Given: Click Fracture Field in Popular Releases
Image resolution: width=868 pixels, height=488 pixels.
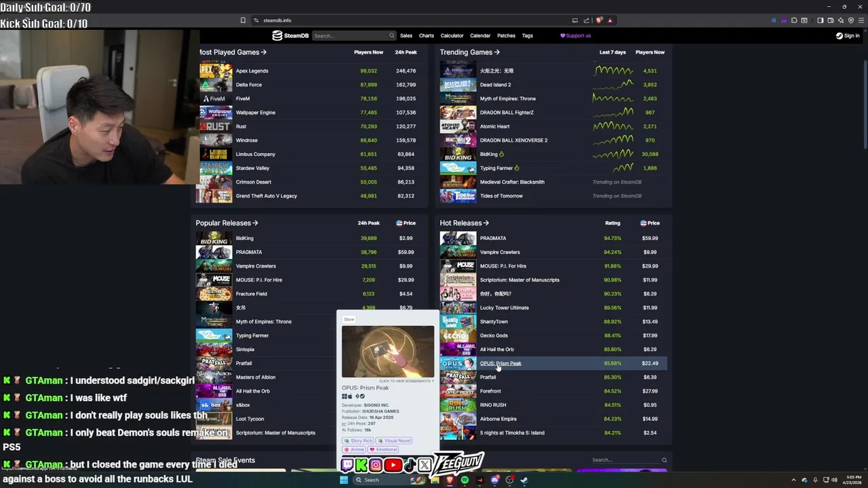Looking at the screenshot, I should [252, 293].
